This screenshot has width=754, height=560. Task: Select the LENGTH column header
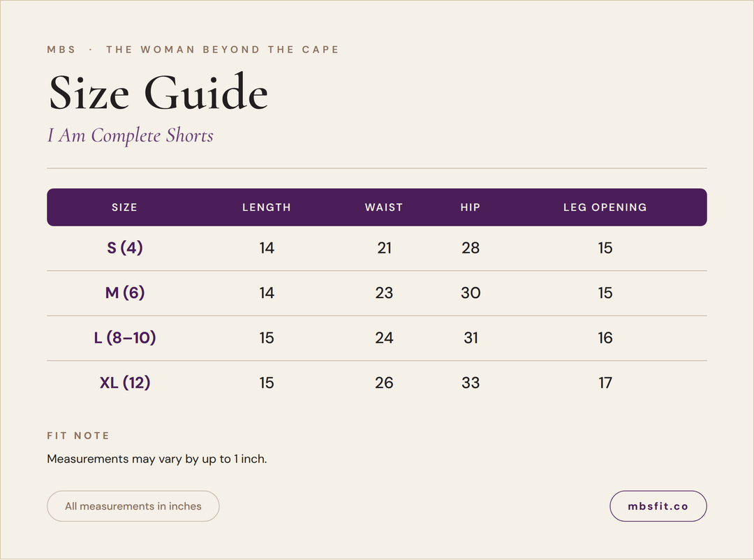[267, 207]
